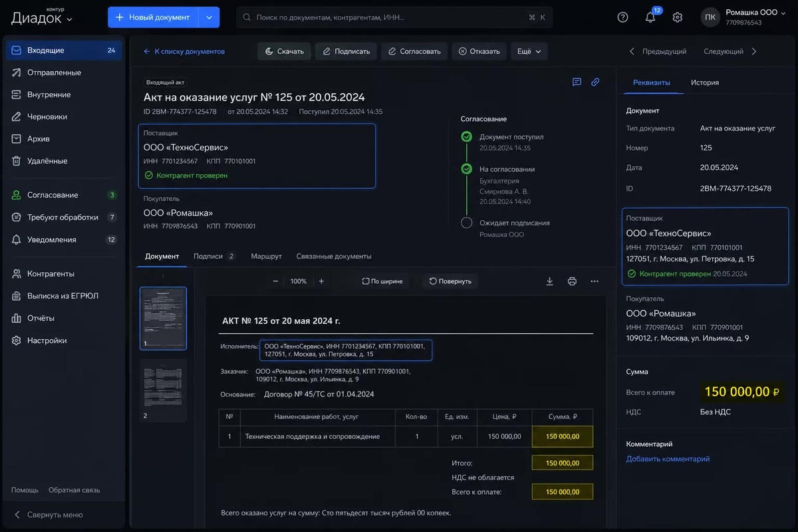This screenshot has width=798, height=532.
Task: Open settings gear icon in header
Action: (x=677, y=17)
